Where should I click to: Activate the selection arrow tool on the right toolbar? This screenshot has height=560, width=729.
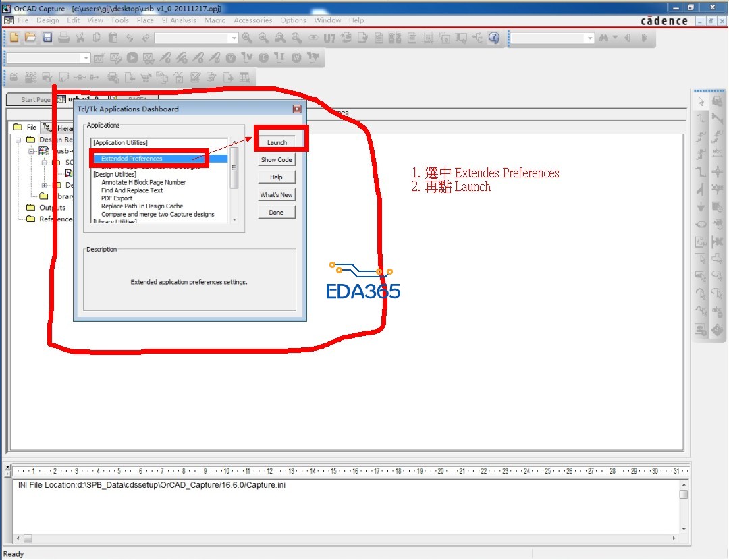point(701,101)
